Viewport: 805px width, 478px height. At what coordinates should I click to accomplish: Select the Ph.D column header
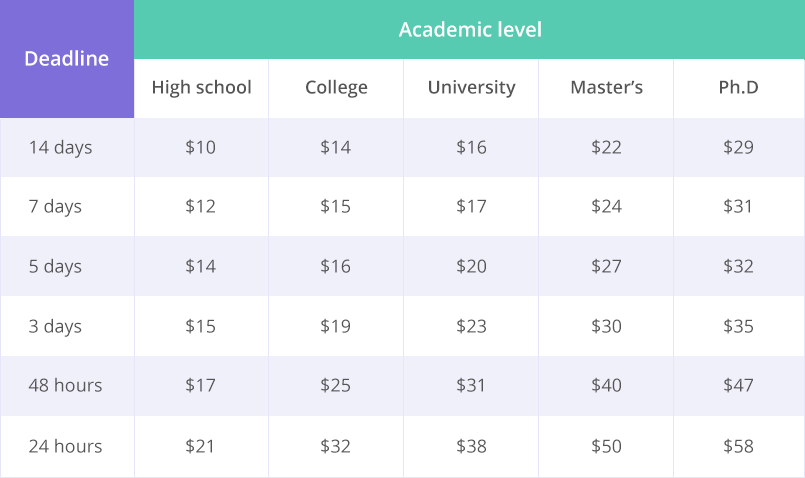pos(738,88)
